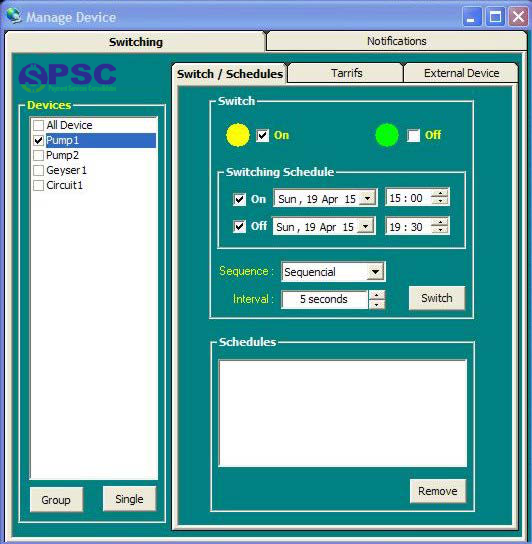
Task: Switch to the Switching main tab
Action: coord(136,42)
